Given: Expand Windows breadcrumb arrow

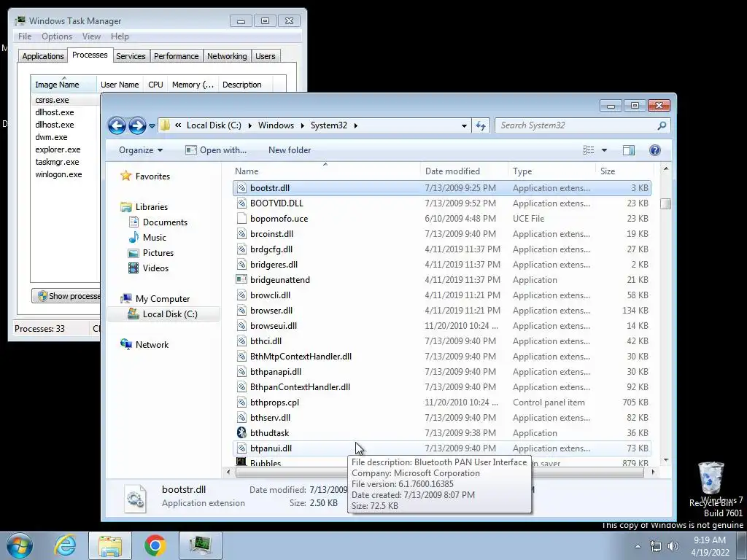Looking at the screenshot, I should (302, 125).
